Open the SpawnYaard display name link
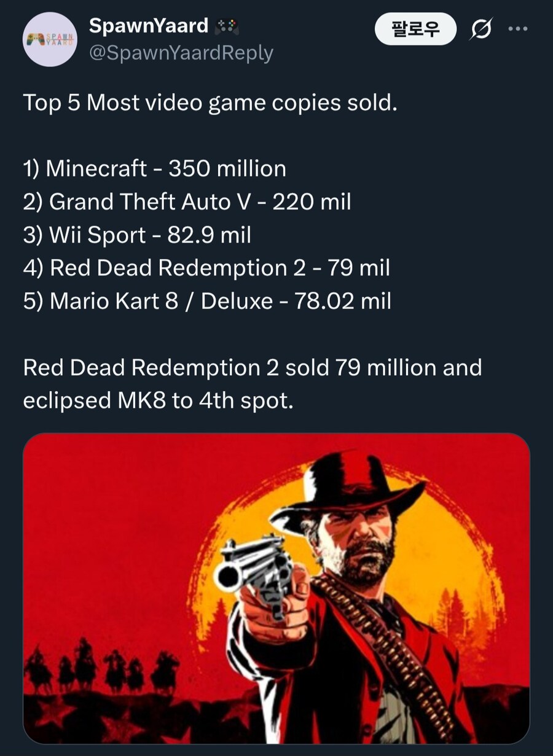The image size is (553, 756). click(149, 26)
